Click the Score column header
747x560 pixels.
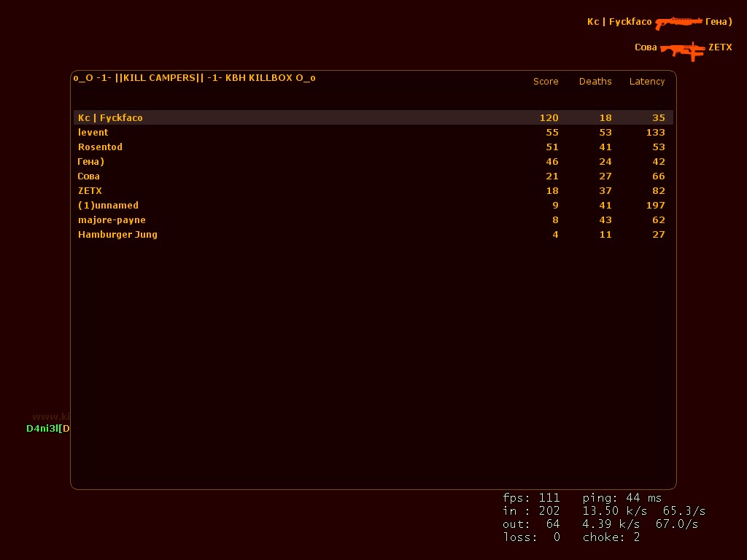point(546,81)
